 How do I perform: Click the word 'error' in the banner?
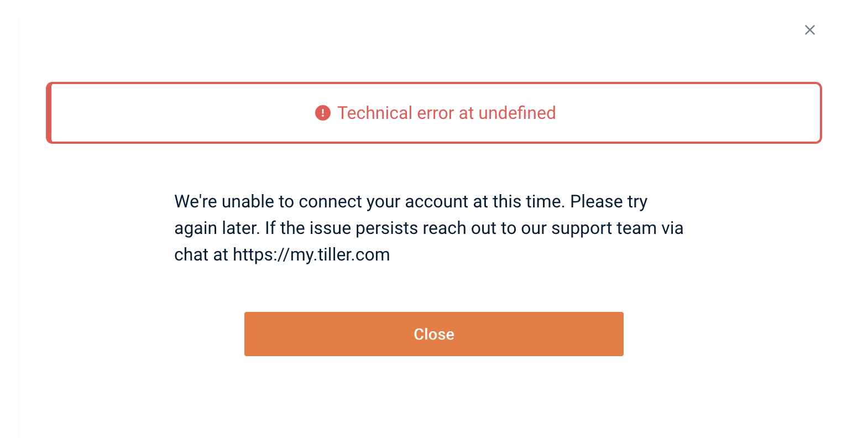pos(436,113)
